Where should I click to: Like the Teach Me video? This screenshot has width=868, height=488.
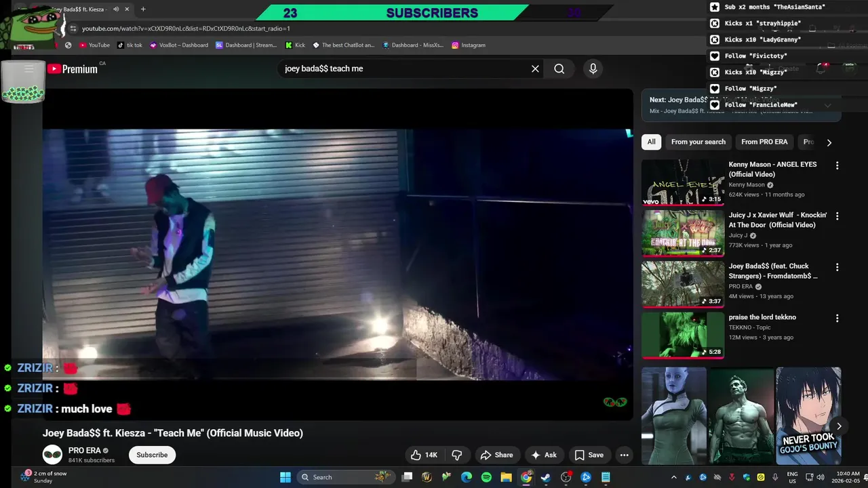(x=425, y=455)
